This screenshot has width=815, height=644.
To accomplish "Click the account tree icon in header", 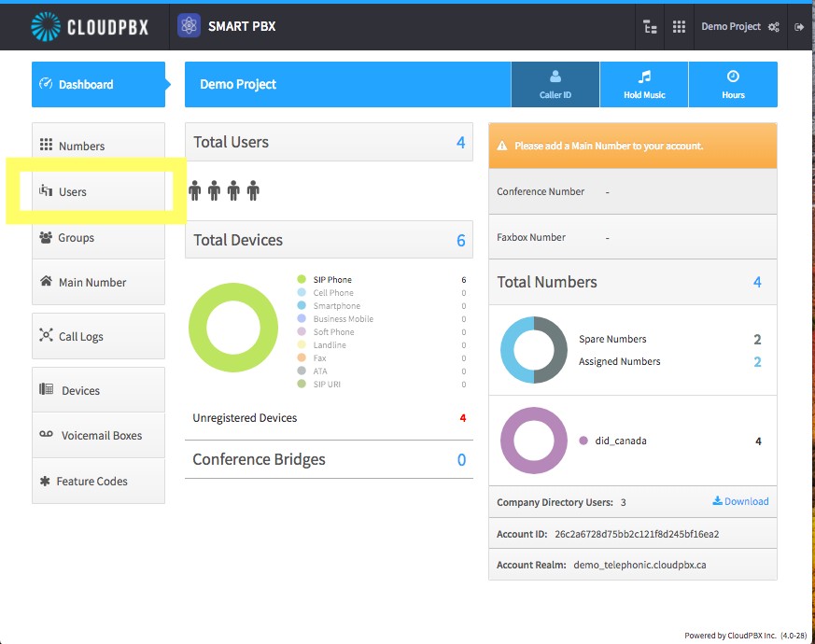I will (650, 26).
